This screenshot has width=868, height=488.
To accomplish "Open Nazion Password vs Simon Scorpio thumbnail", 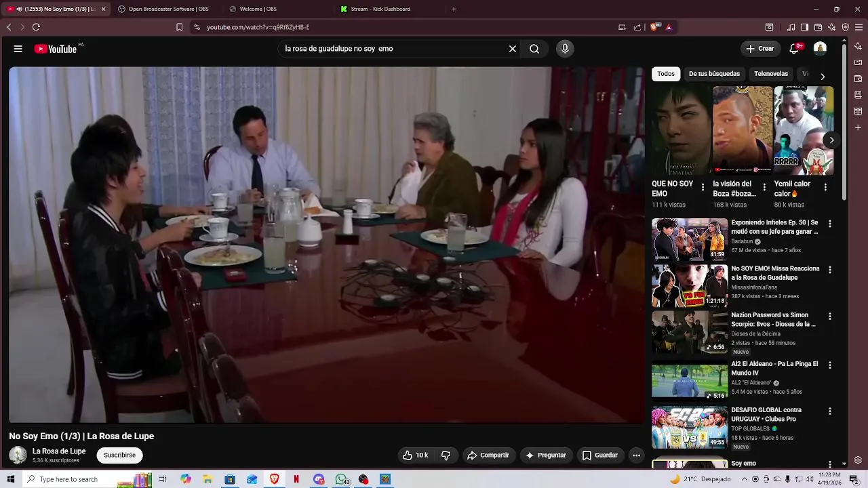I will coord(690,332).
